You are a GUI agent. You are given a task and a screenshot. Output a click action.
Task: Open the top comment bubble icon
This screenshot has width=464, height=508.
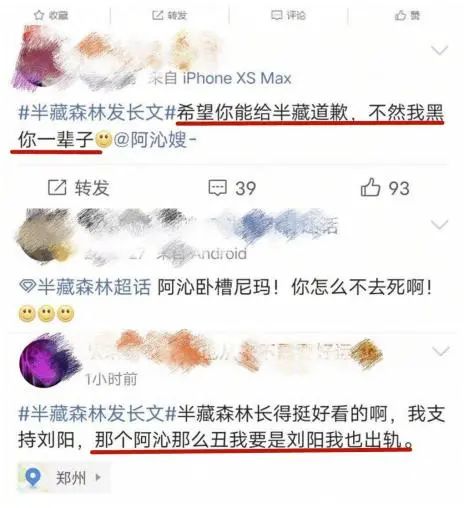(276, 15)
